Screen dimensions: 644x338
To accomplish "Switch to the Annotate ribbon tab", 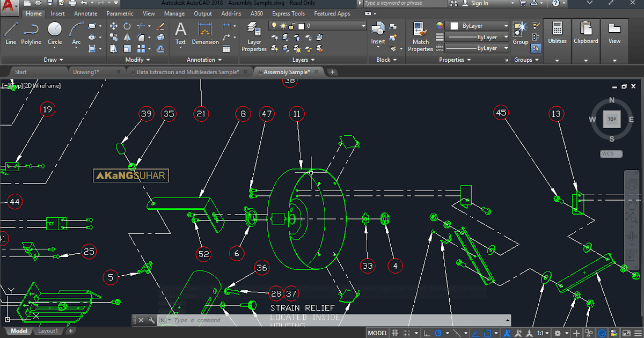I will click(86, 13).
